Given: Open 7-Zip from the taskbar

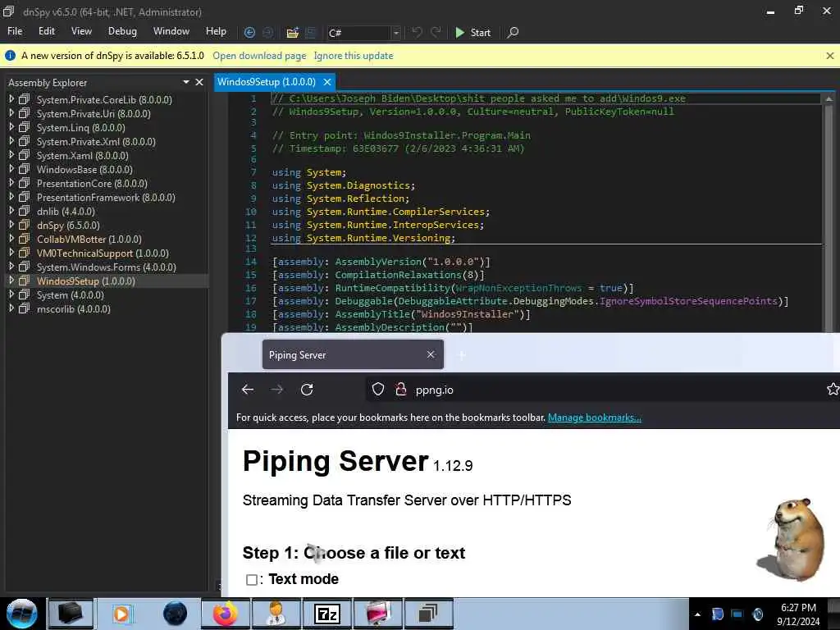Looking at the screenshot, I should [326, 614].
